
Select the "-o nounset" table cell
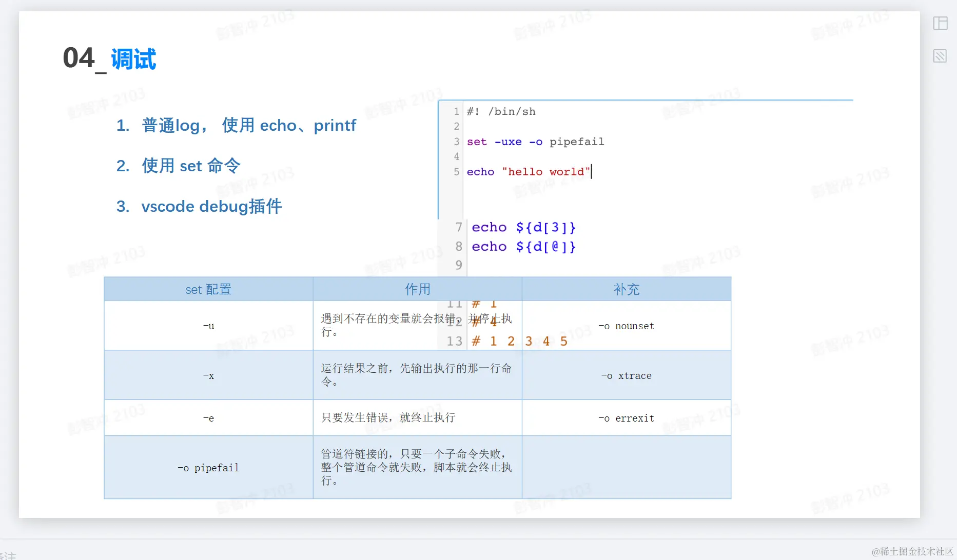point(627,326)
